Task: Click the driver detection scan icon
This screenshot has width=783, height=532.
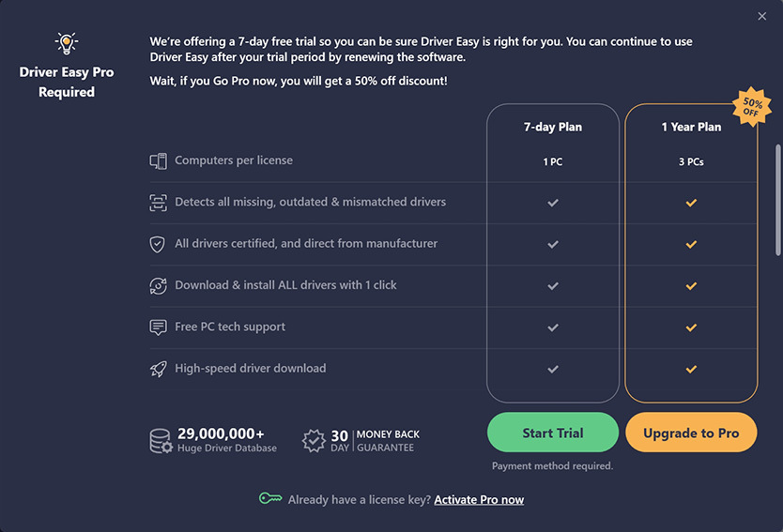Action: [x=159, y=203]
